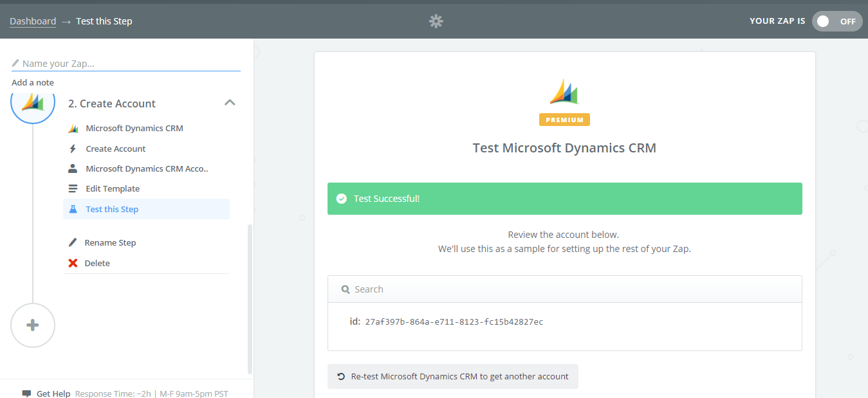The height and width of the screenshot is (398, 868).
Task: Click the Review the account below text
Action: tap(564, 235)
